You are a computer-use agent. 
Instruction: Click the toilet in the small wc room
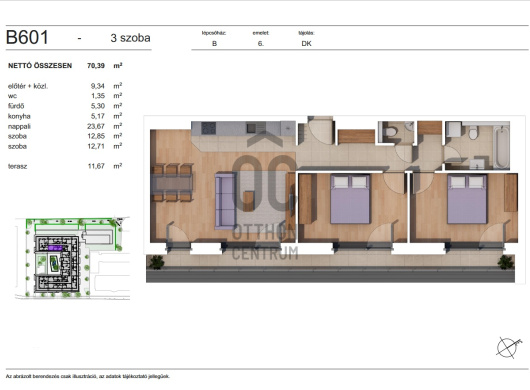click(391, 131)
